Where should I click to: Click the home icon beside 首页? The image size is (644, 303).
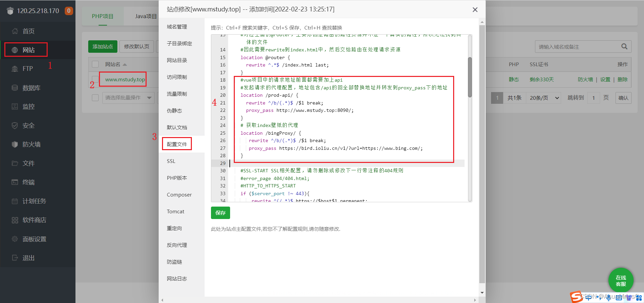tap(15, 31)
